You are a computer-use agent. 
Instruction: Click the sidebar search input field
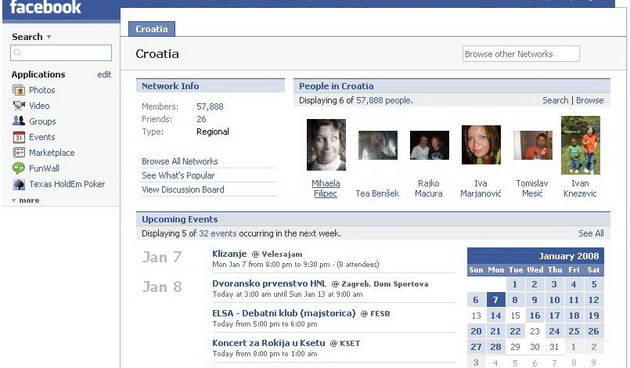point(61,53)
